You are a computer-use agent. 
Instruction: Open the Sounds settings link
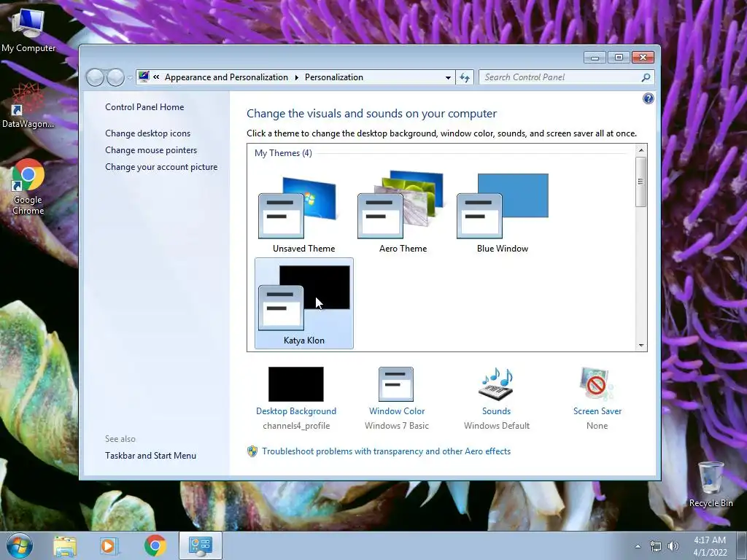pos(496,411)
